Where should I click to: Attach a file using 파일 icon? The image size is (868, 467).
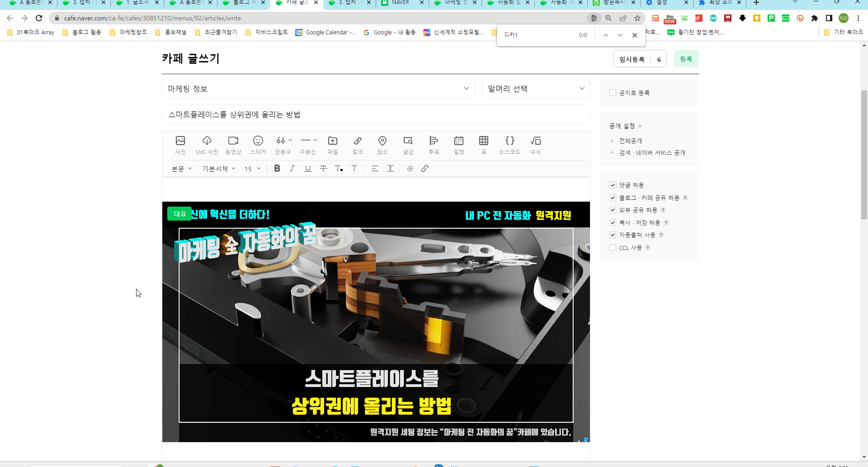333,145
